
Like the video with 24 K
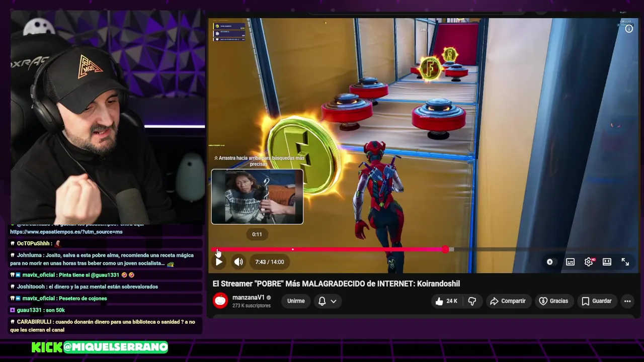pyautogui.click(x=447, y=301)
